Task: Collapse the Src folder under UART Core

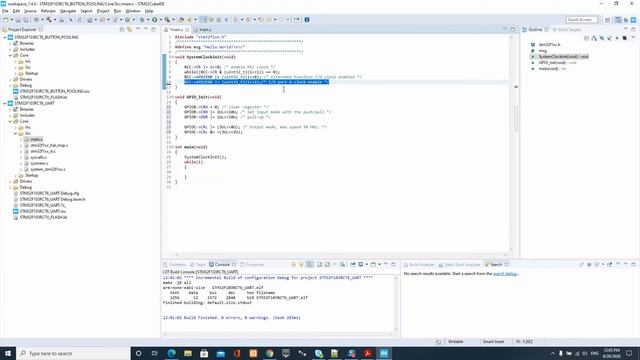Action: point(16,133)
